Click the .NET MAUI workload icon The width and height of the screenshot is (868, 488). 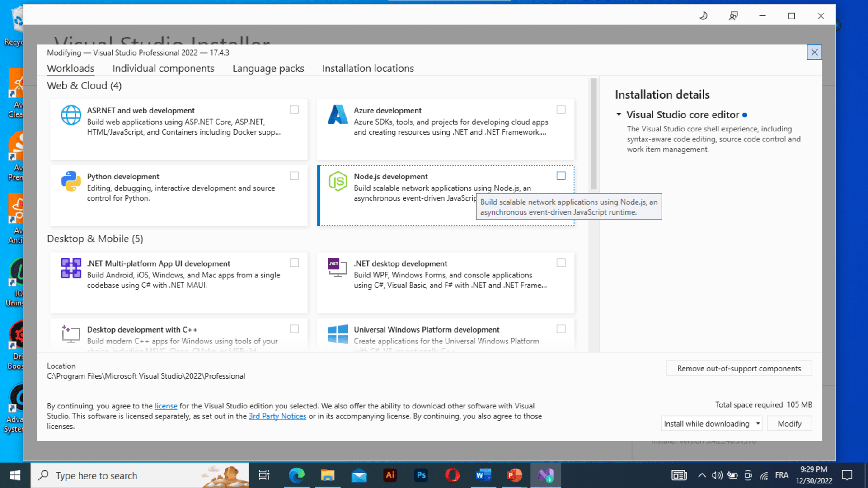[x=71, y=268]
